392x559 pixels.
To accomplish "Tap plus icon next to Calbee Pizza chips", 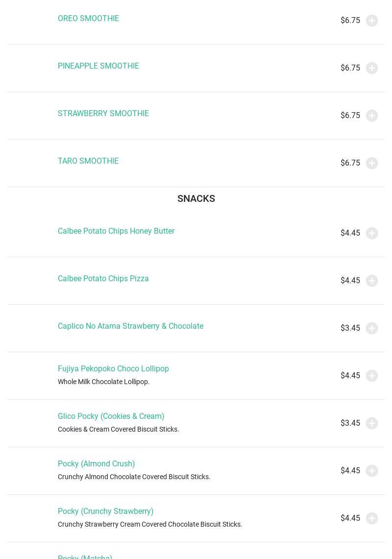I will pos(372,281).
